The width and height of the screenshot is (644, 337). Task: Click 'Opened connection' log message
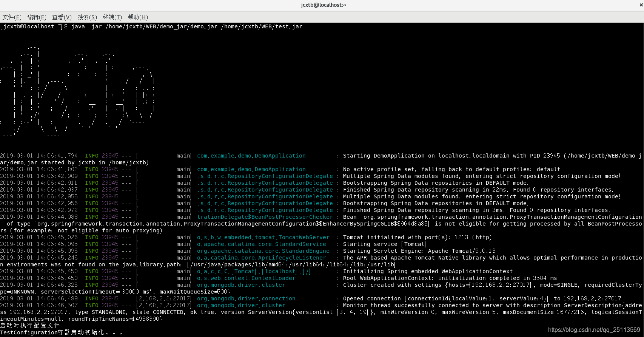click(x=372, y=298)
